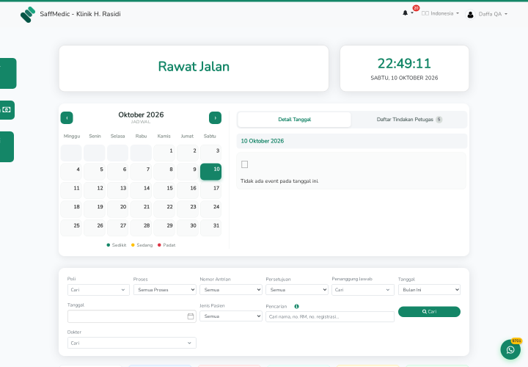Open the cash payment sidebar icon
The width and height of the screenshot is (528, 367).
7,110
